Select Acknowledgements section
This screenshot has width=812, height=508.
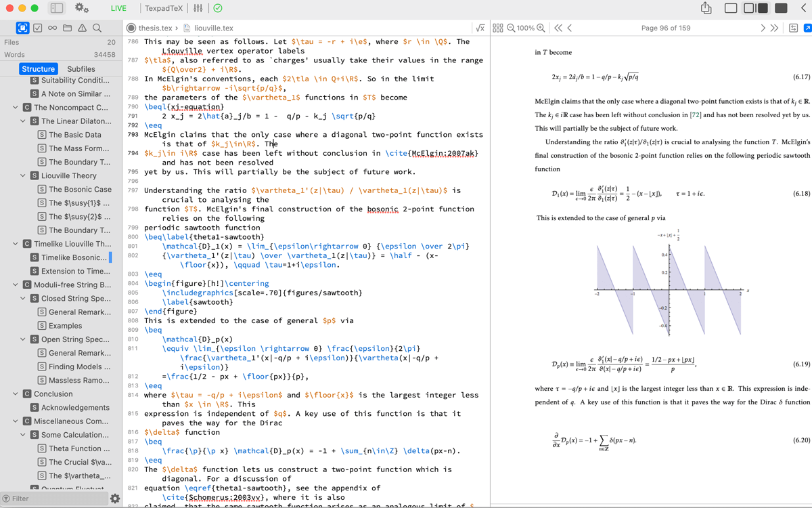point(69,408)
